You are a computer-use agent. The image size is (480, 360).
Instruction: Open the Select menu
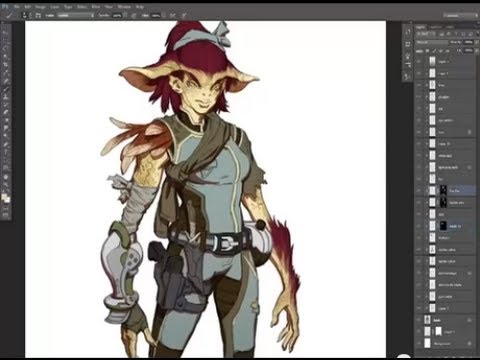point(82,6)
